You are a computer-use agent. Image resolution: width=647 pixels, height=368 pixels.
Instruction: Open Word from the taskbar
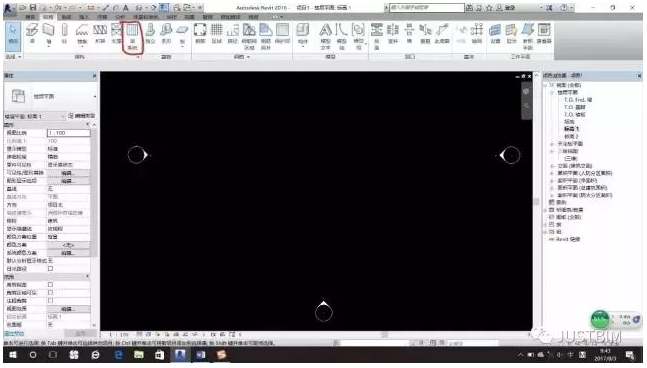click(201, 355)
